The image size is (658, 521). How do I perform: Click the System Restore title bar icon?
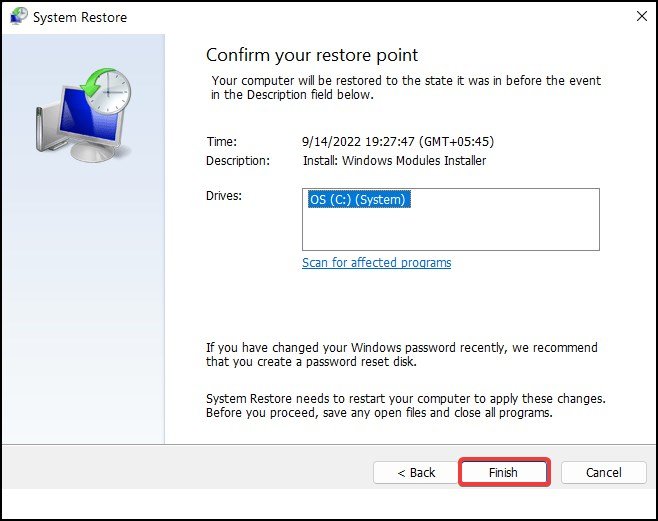[18, 17]
